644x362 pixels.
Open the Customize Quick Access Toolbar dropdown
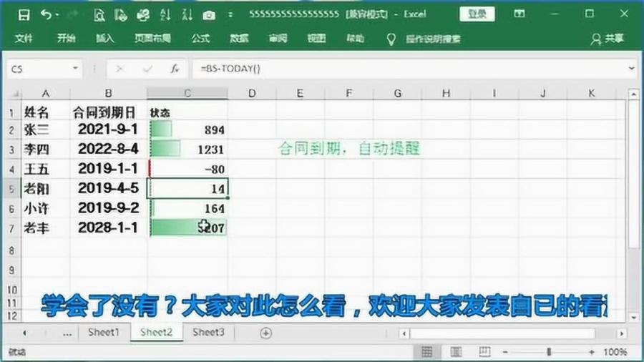(x=230, y=15)
